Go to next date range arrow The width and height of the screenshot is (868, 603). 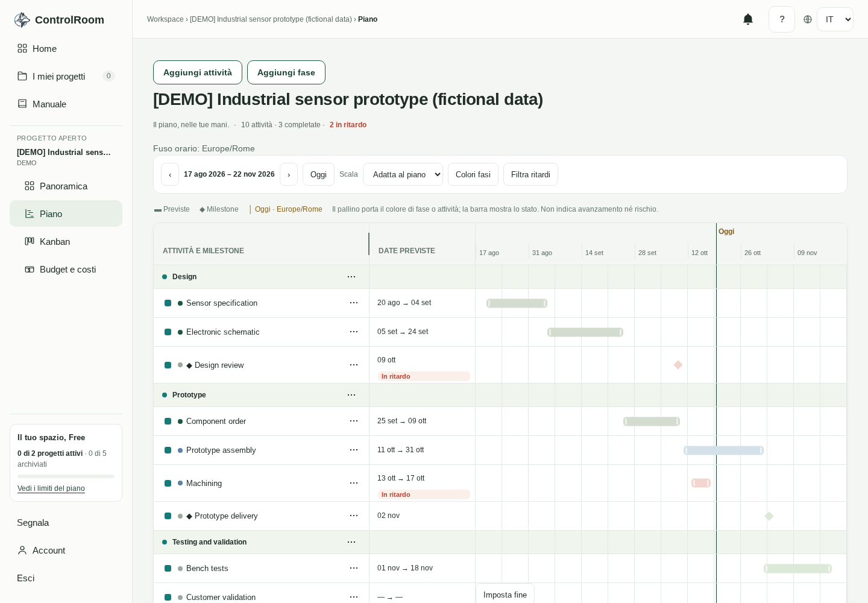[289, 174]
